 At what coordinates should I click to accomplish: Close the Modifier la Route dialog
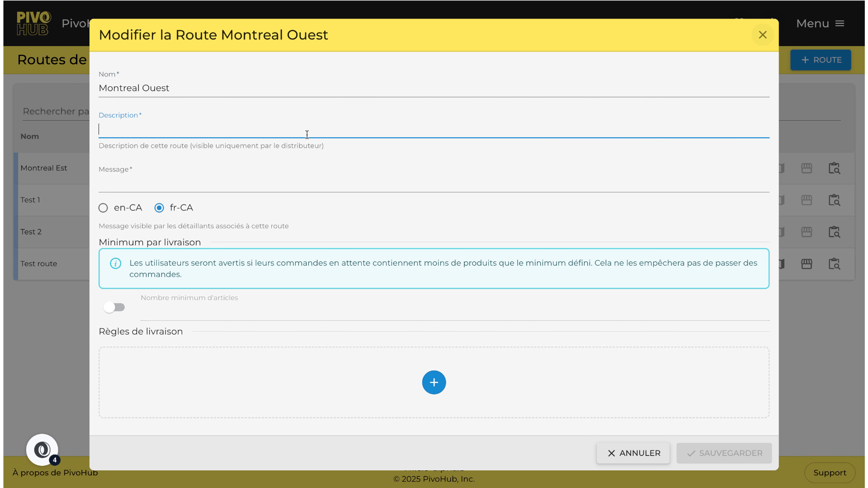click(x=762, y=35)
